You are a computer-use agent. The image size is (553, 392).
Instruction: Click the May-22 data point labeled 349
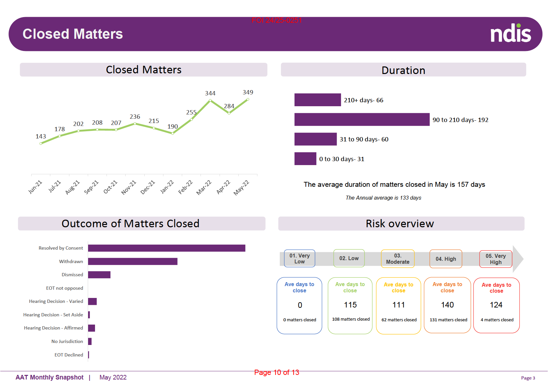pyautogui.click(x=248, y=99)
